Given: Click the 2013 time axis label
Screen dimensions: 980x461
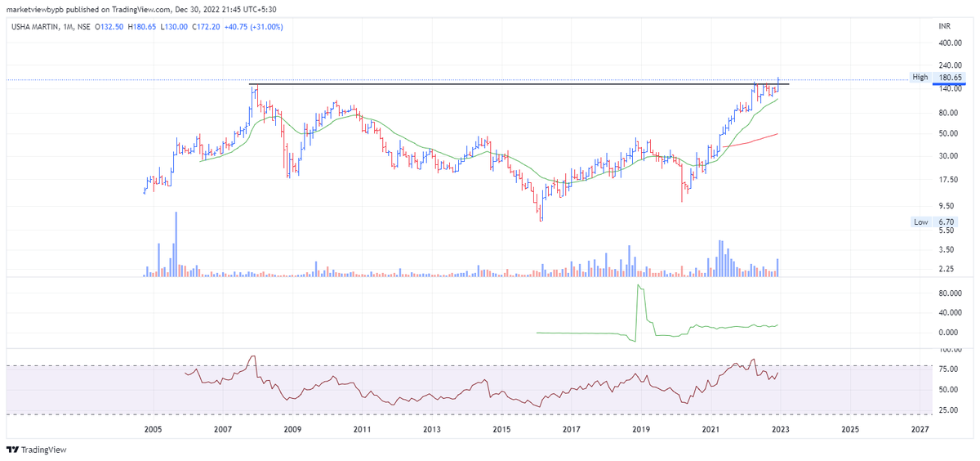Looking at the screenshot, I should point(432,429).
